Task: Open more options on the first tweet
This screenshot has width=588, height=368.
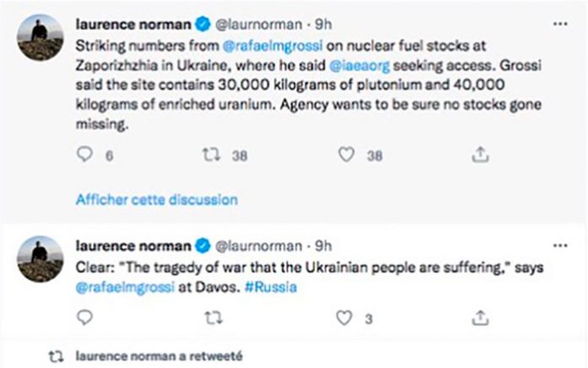Action: click(x=558, y=23)
